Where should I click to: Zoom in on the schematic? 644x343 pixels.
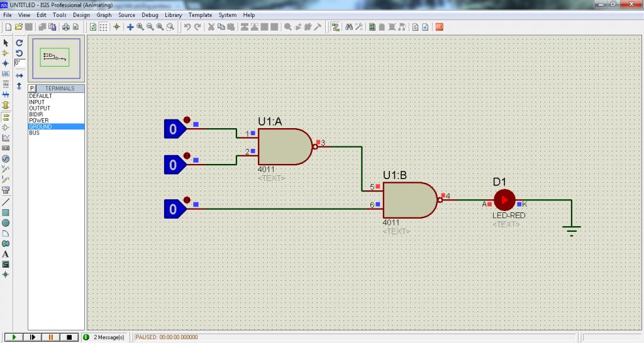pos(140,27)
